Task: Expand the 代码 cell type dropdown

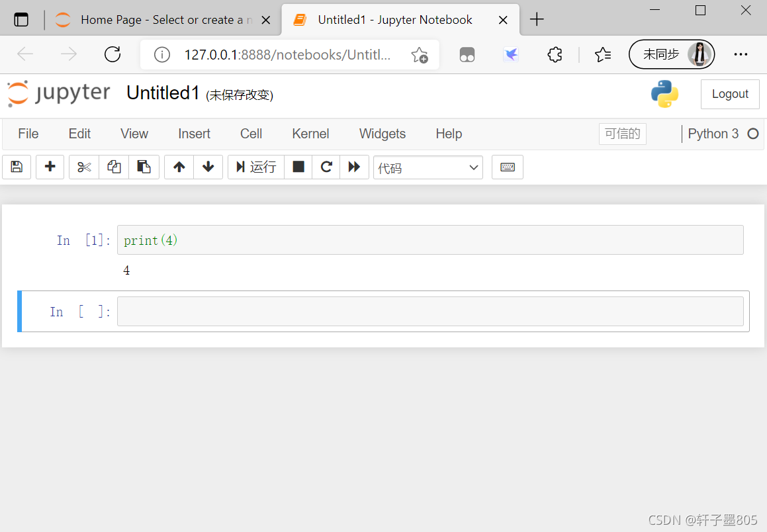Action: point(428,168)
